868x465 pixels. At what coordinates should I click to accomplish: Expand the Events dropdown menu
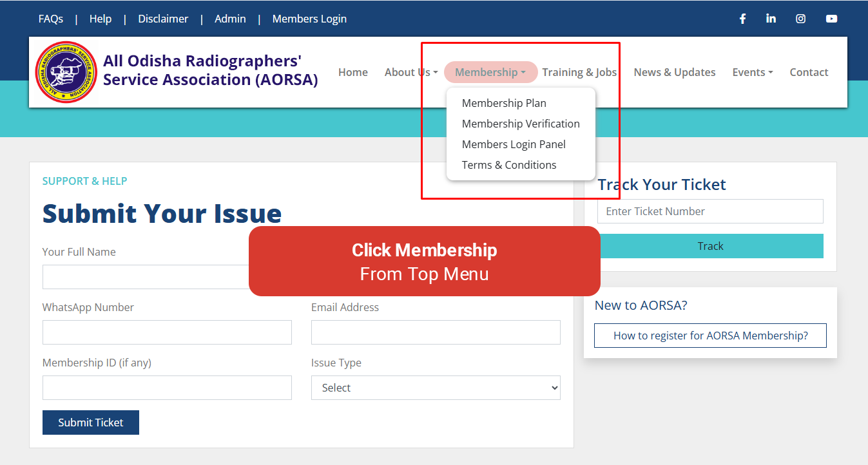(x=752, y=72)
